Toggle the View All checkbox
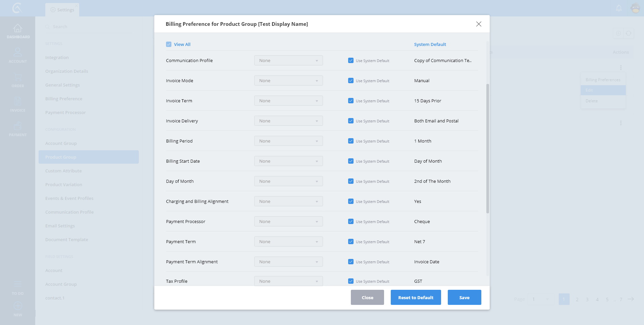This screenshot has height=325, width=644. (x=169, y=44)
